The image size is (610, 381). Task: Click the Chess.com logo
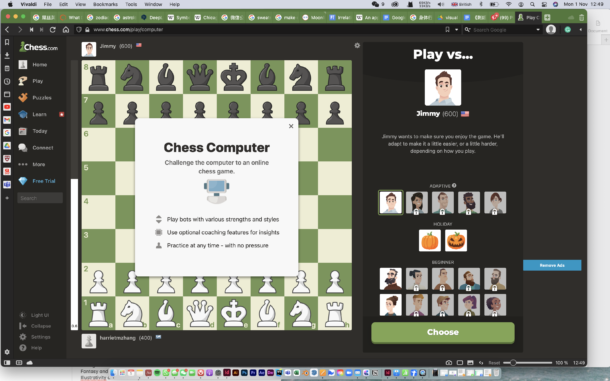[39, 47]
